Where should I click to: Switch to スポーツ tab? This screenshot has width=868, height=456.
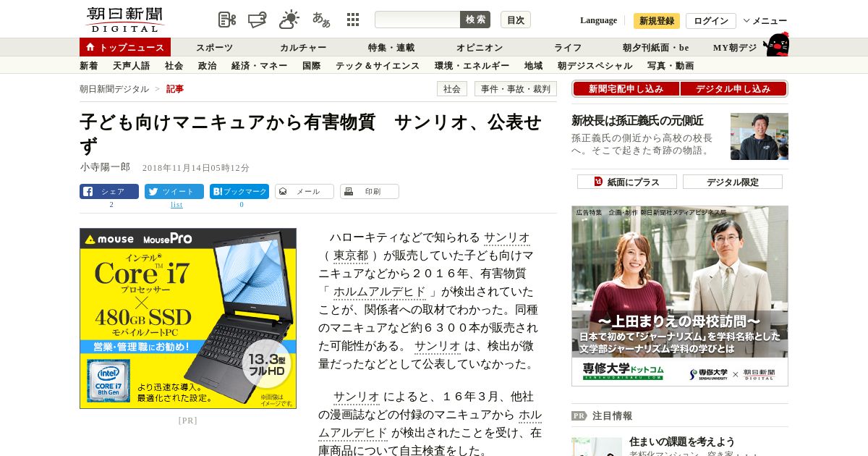[x=215, y=47]
